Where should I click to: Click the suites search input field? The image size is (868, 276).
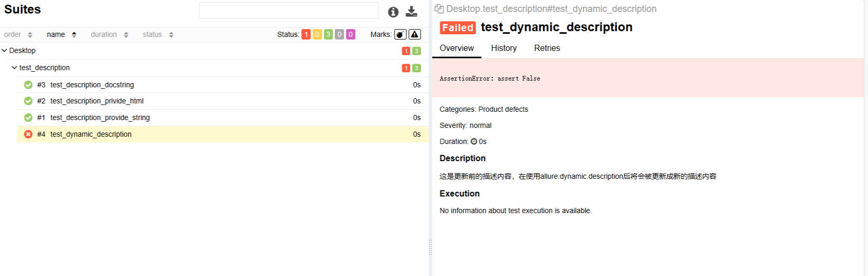[x=289, y=10]
